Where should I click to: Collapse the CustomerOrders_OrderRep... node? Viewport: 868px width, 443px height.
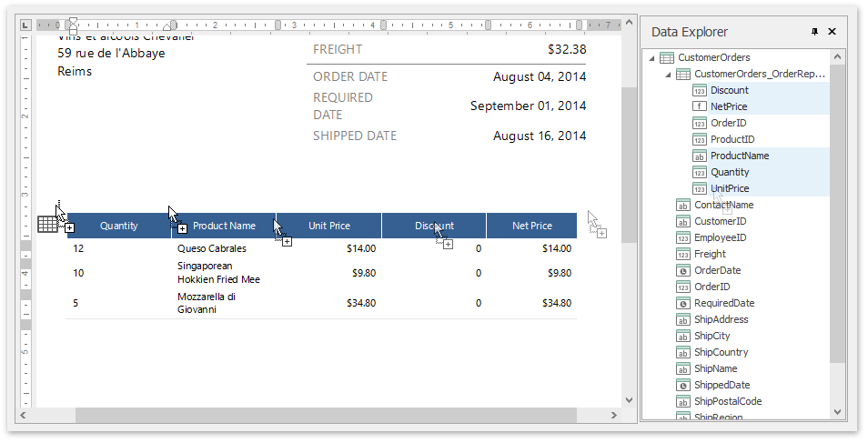click(668, 75)
